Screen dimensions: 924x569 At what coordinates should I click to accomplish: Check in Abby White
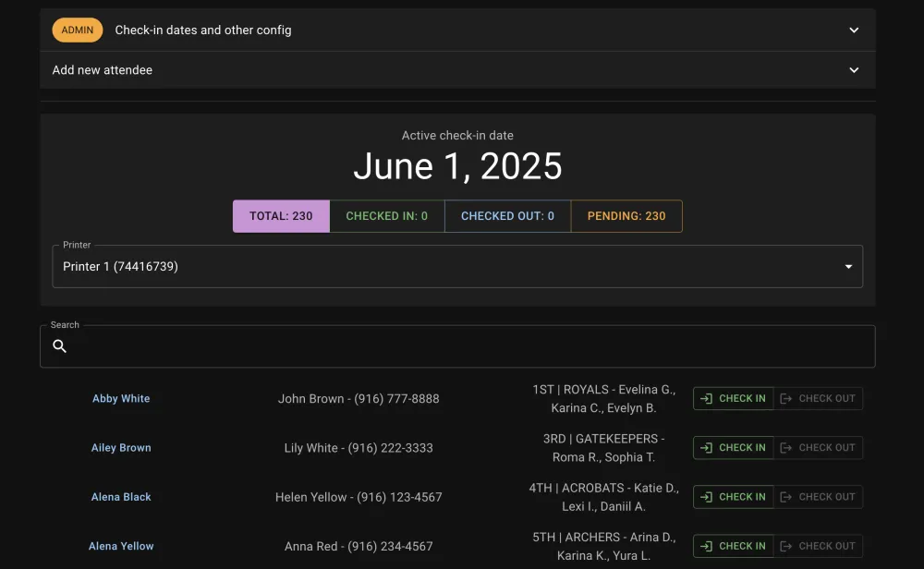[x=733, y=399]
